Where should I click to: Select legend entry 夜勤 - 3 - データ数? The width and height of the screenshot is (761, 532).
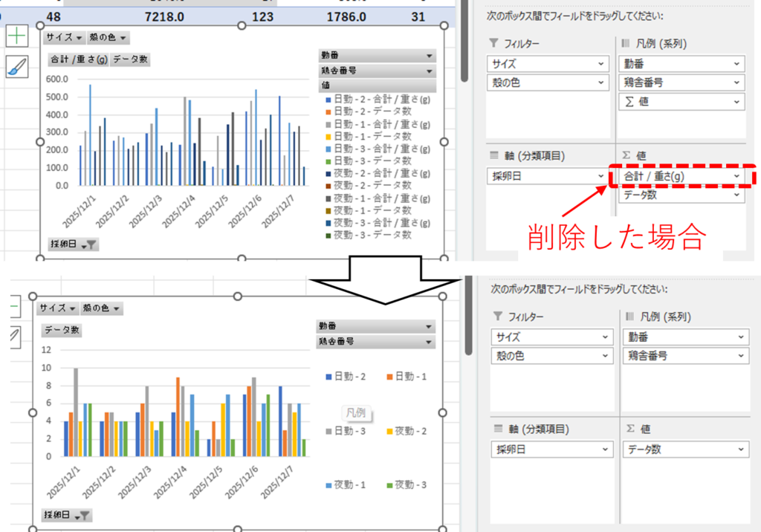click(372, 235)
